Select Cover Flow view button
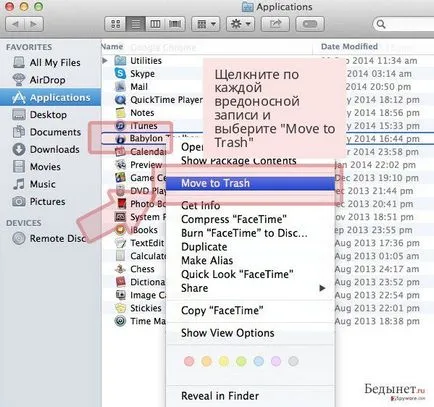 pos(175,24)
